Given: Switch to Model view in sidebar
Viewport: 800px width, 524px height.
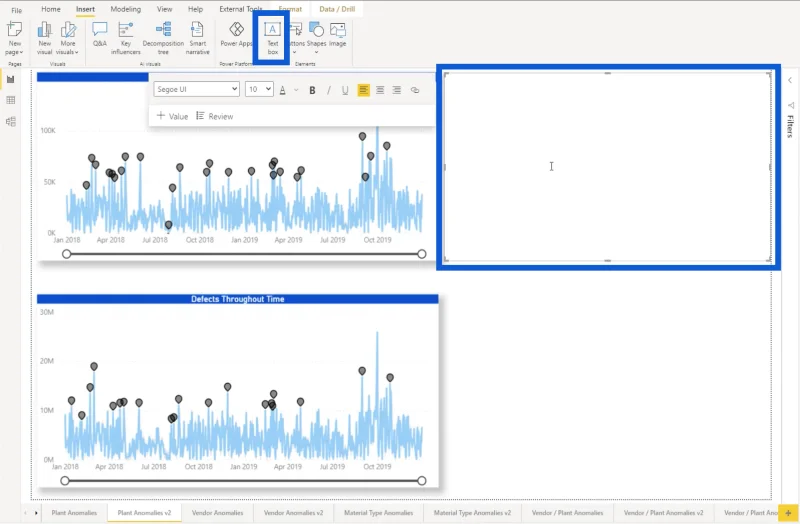Looking at the screenshot, I should 10,121.
